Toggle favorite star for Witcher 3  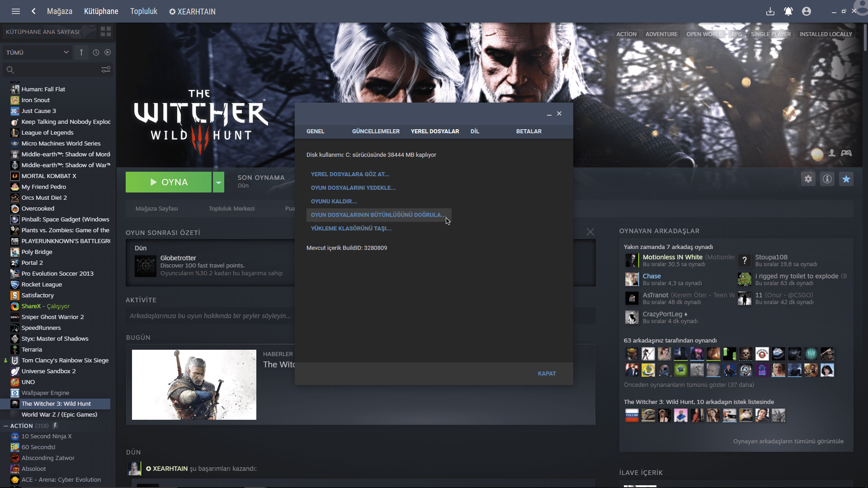(x=846, y=179)
